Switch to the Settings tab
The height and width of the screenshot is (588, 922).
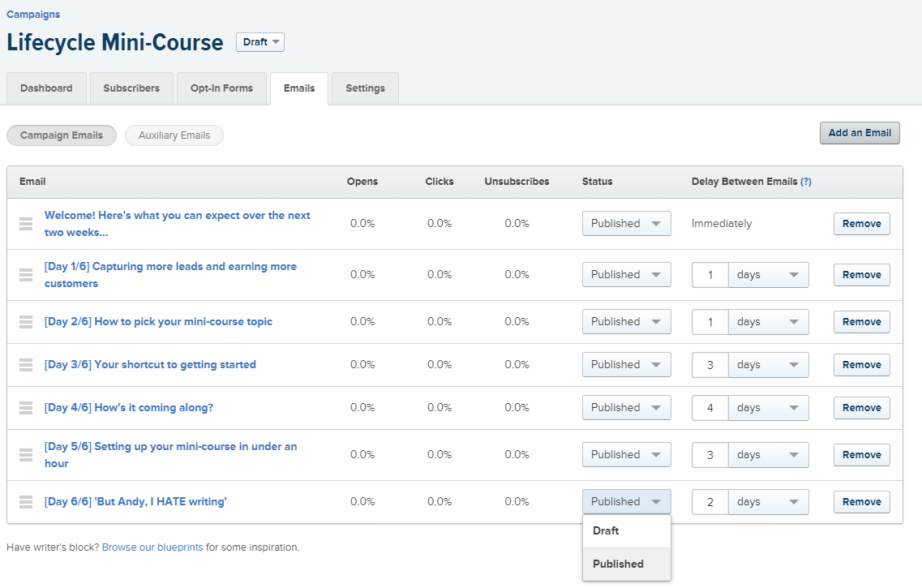click(365, 88)
